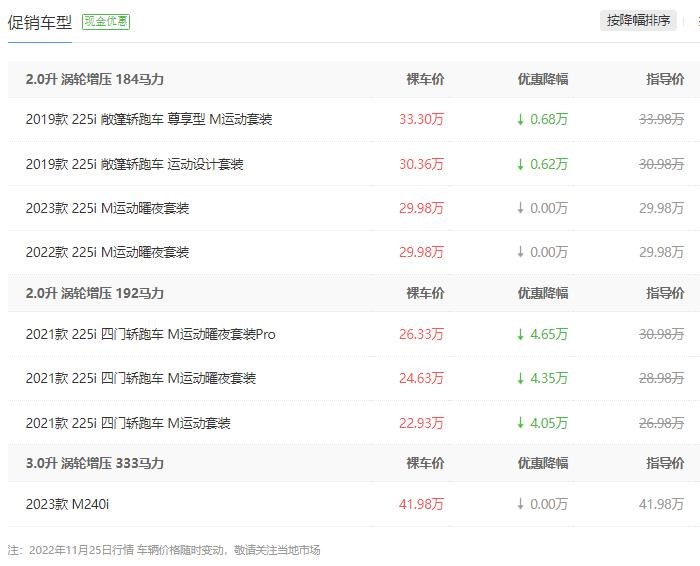
Task: Click the 30.36万 bare car price
Action: (421, 164)
